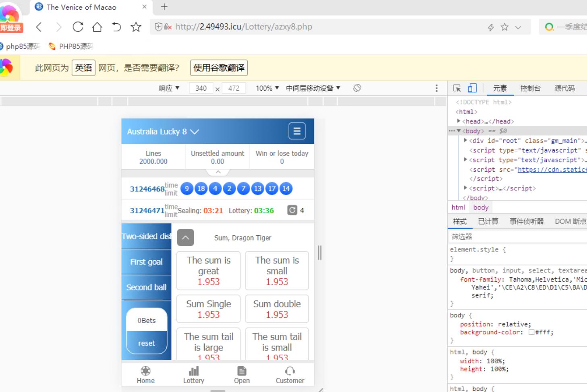Switch to the 控制台 console tab
Image resolution: width=587 pixels, height=392 pixels.
pyautogui.click(x=530, y=88)
